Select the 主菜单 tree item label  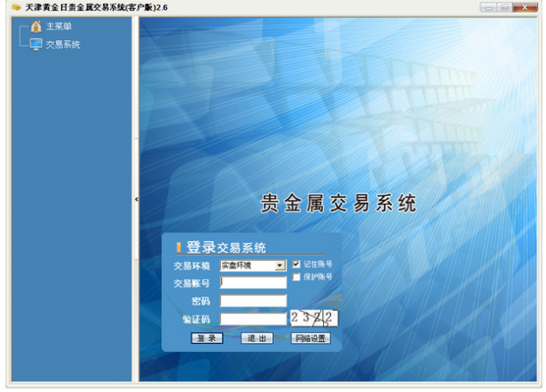tap(59, 26)
